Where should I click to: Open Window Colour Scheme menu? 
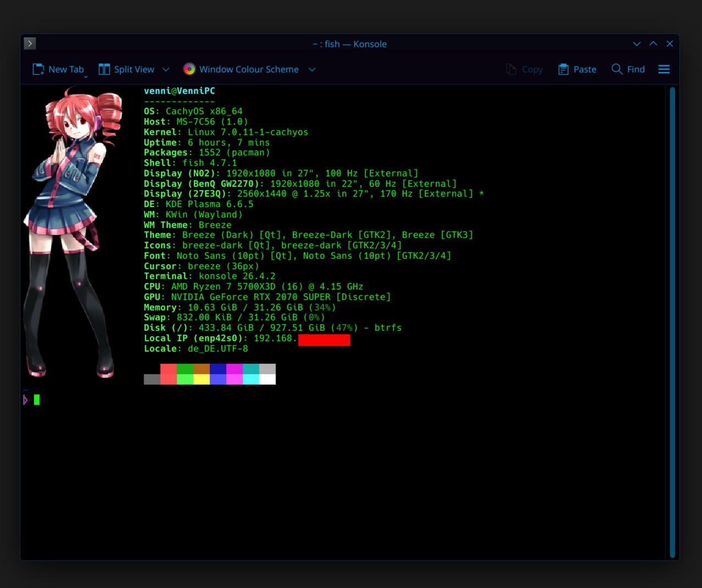[249, 69]
